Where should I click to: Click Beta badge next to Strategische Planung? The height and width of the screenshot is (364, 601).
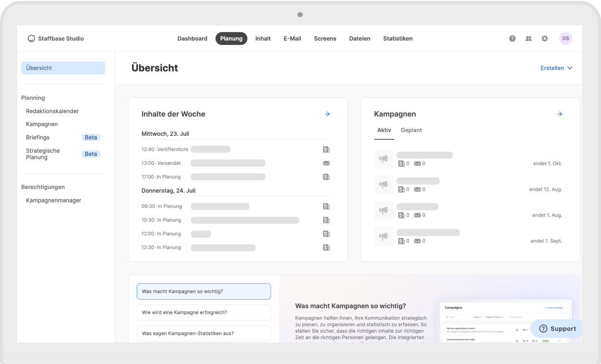click(91, 154)
